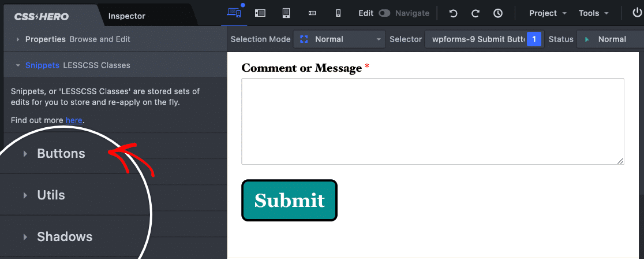644x259 pixels.
Task: Open the Selection Mode Normal dropdown
Action: [x=339, y=39]
